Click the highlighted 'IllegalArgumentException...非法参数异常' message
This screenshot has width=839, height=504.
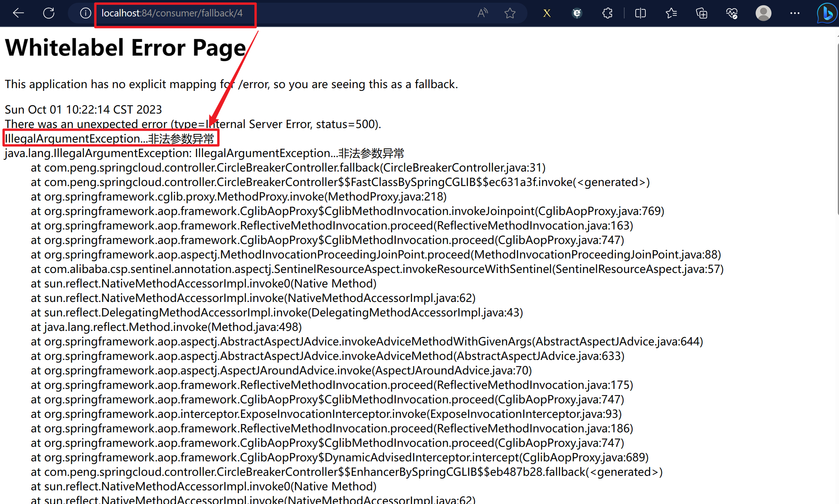(x=110, y=139)
